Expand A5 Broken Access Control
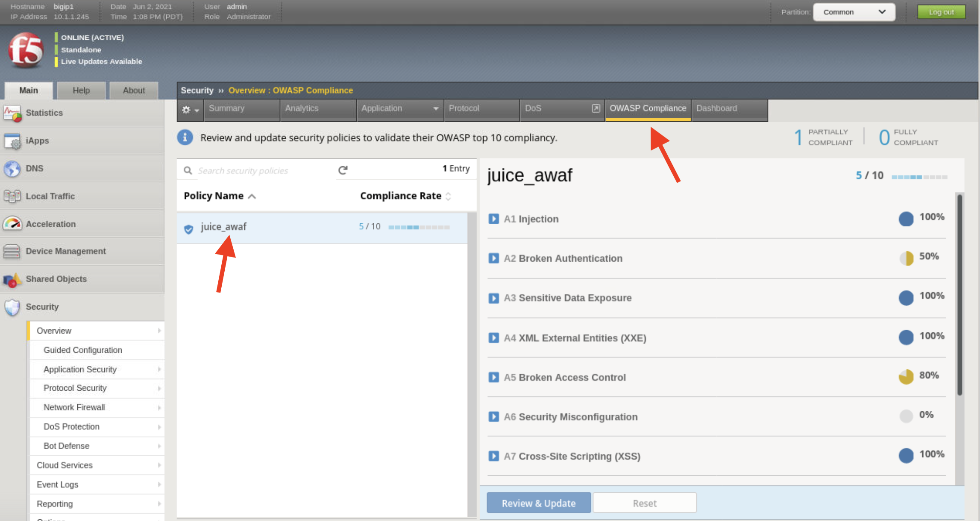This screenshot has height=521, width=980. pyautogui.click(x=493, y=377)
